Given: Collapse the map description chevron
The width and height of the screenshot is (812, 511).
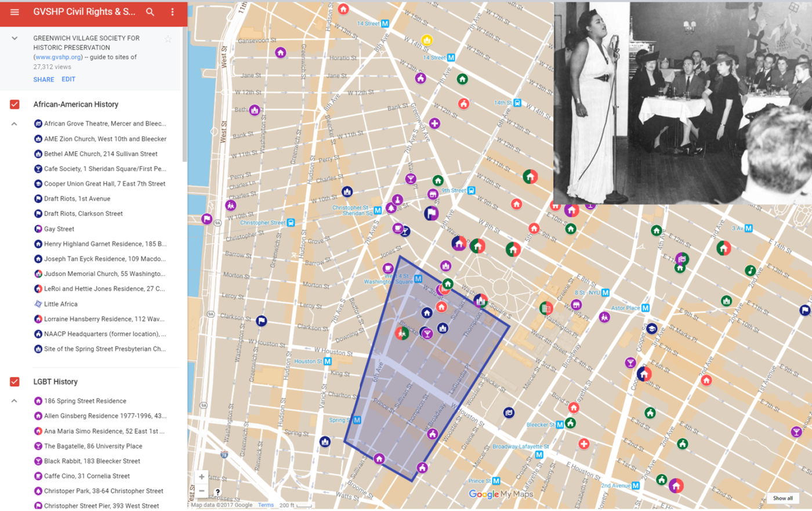Looking at the screenshot, I should [x=14, y=38].
